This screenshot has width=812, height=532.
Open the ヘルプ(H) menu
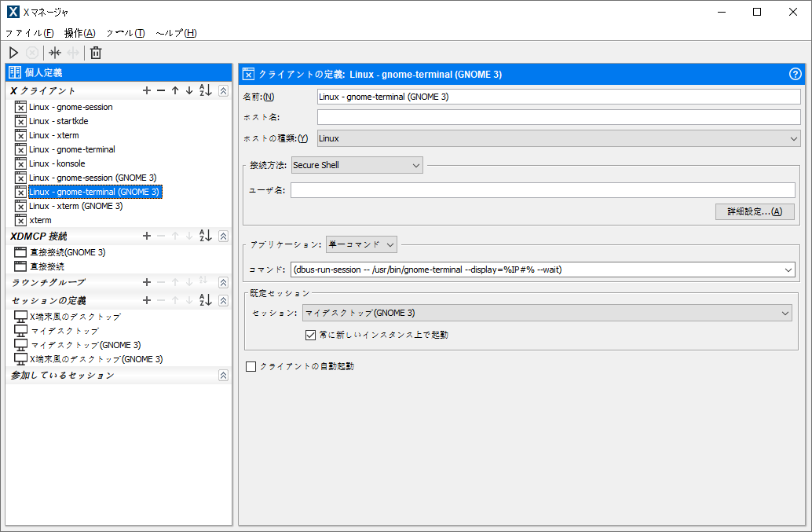coord(176,33)
